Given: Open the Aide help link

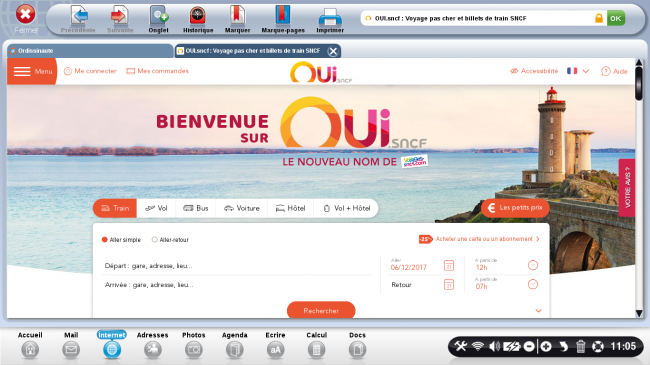Looking at the screenshot, I should coord(614,71).
